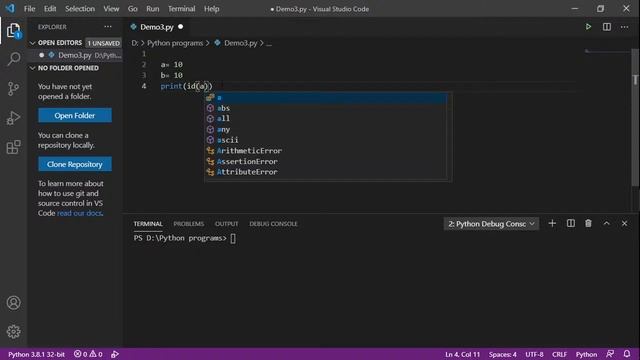The width and height of the screenshot is (640, 360).
Task: Choose AssertionError from autocomplete suggestions
Action: [x=326, y=161]
